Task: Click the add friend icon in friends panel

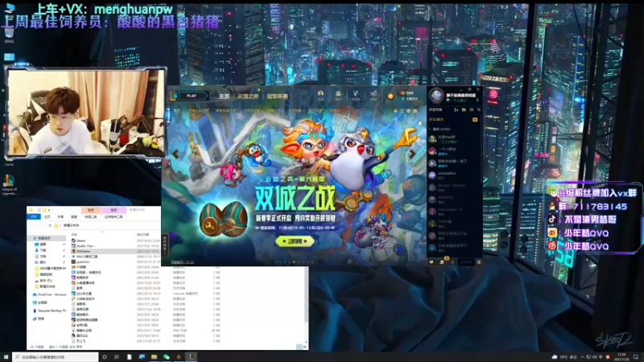Action: [456, 110]
